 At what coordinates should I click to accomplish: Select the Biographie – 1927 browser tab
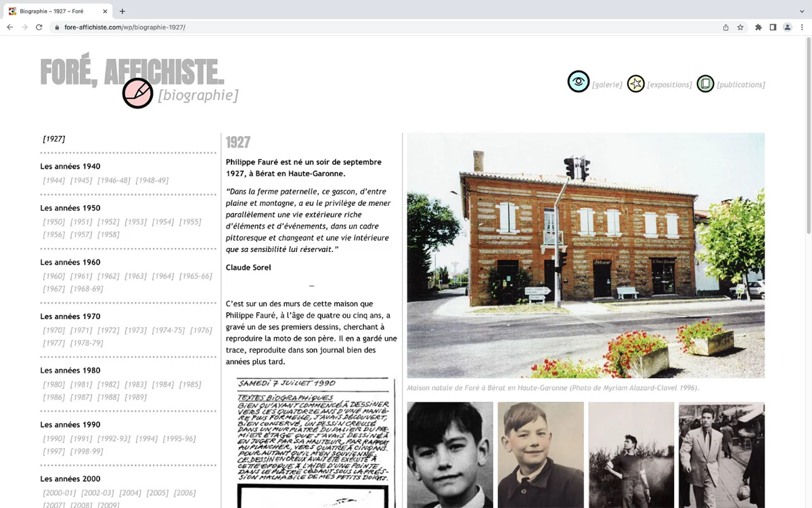coord(55,12)
